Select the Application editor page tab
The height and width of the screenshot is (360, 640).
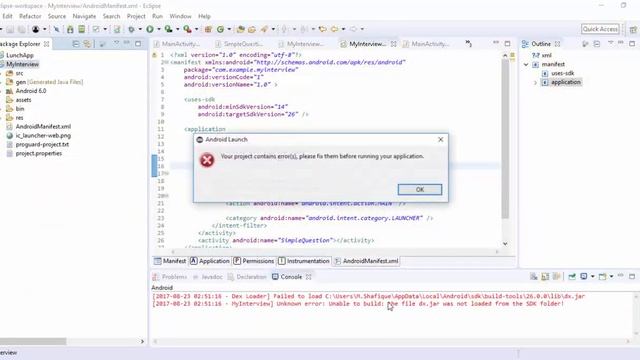(210, 261)
